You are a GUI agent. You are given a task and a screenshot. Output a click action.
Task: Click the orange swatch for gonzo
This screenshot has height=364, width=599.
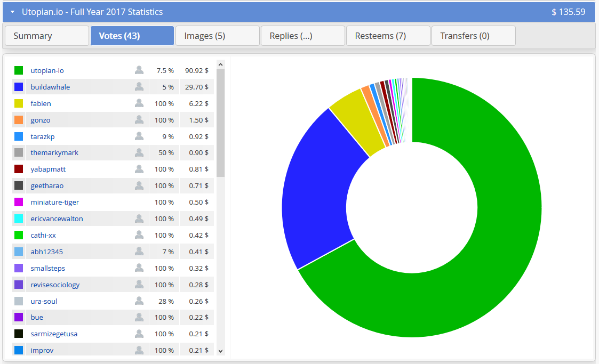pos(19,120)
